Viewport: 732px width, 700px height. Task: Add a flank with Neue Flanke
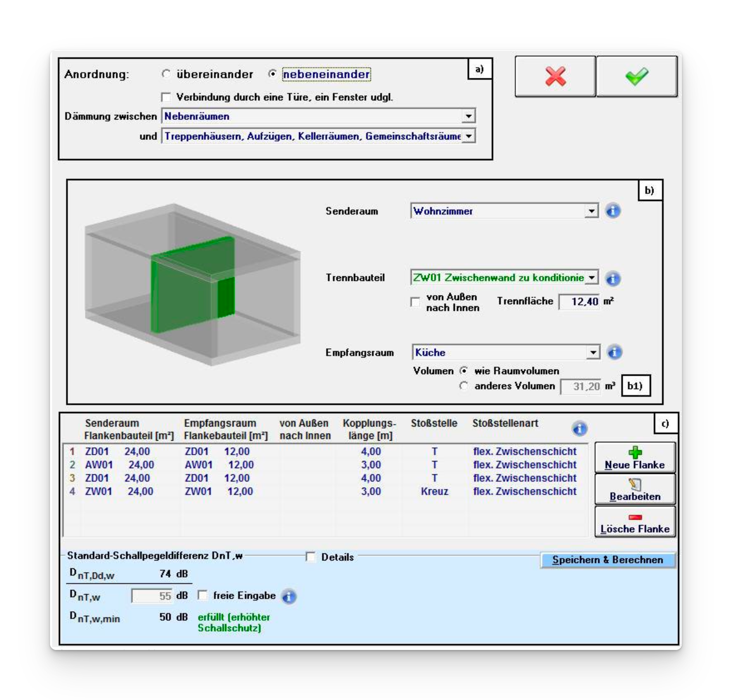635,458
